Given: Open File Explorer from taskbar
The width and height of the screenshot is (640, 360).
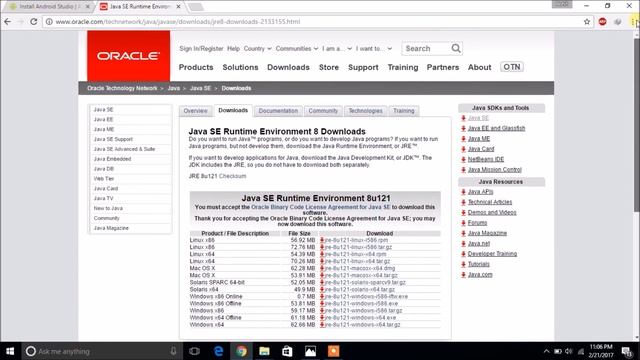Looking at the screenshot, I should pos(264,351).
